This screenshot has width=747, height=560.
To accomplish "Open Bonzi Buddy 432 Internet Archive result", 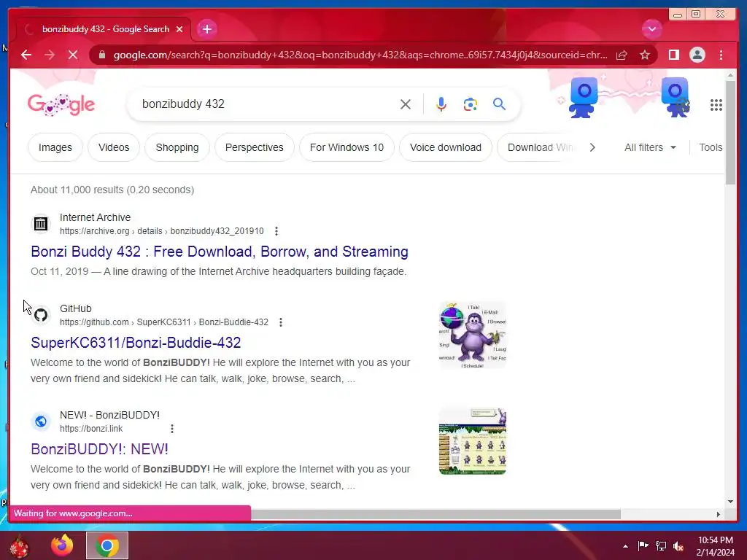I will [220, 252].
